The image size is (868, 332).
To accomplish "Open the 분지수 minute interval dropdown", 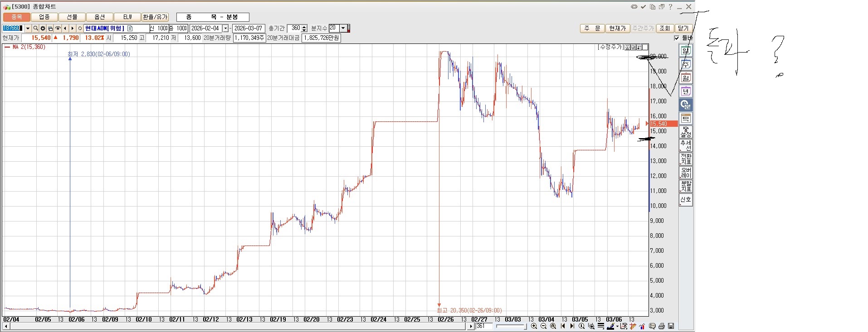I will [x=343, y=28].
